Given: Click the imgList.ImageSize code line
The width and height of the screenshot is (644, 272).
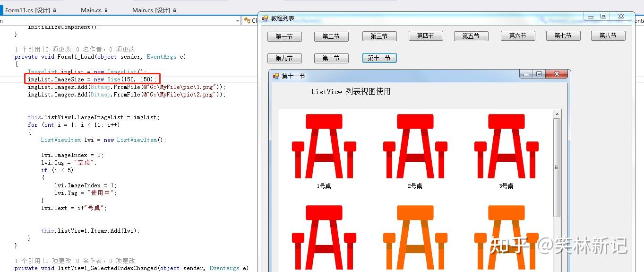Looking at the screenshot, I should coord(92,79).
